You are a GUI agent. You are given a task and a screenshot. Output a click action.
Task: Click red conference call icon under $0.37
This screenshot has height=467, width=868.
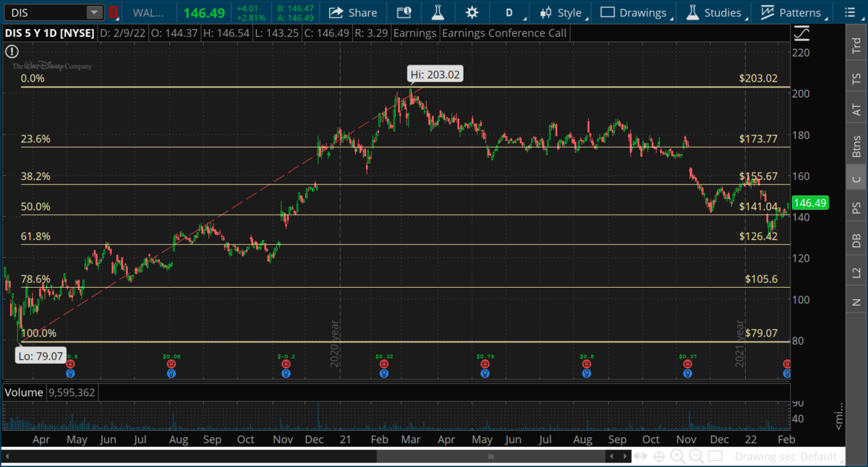point(687,365)
